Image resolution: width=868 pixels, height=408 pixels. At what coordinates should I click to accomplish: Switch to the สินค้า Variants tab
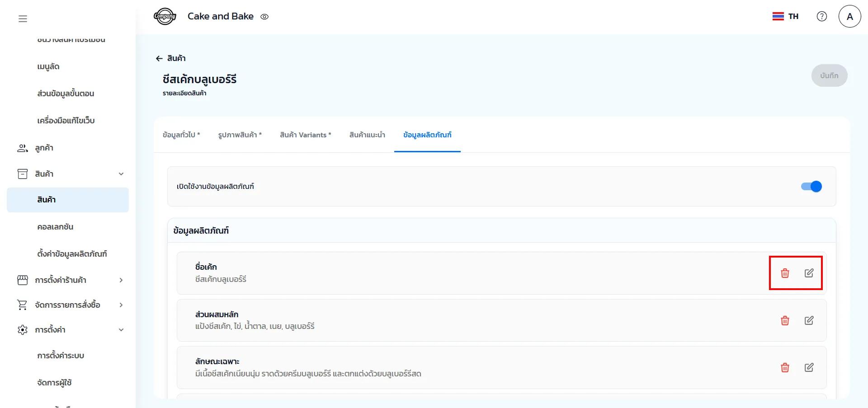305,135
